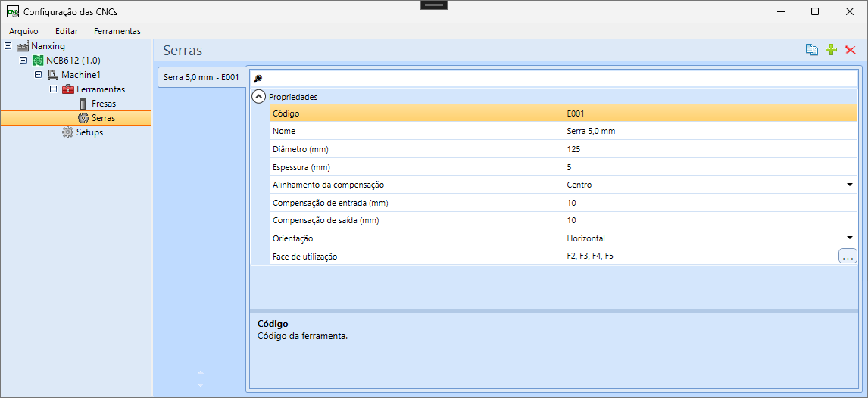This screenshot has height=398, width=868.
Task: Open Alinhamento da compensação dropdown
Action: (849, 185)
